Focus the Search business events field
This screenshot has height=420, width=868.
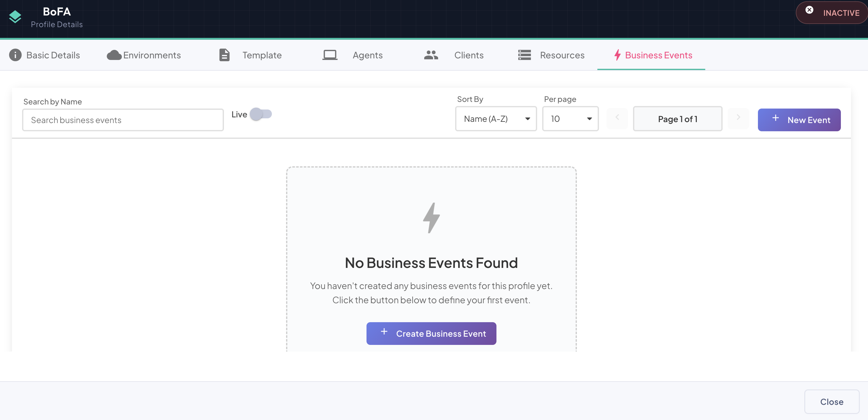pos(123,120)
